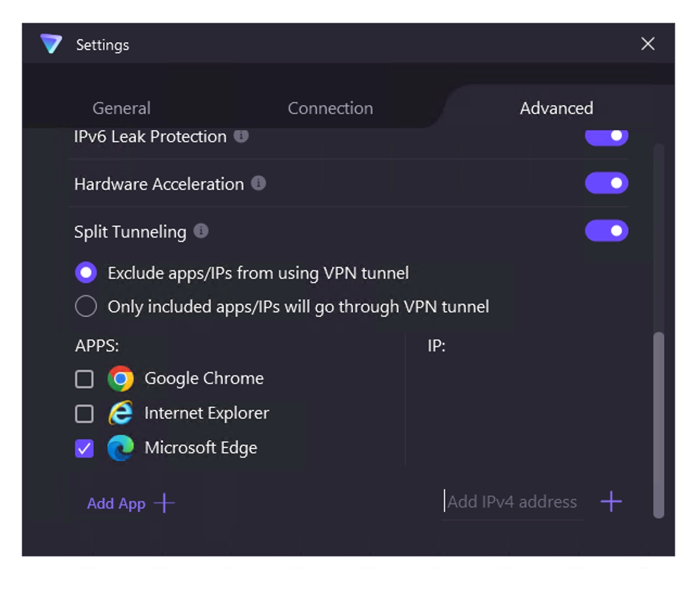This screenshot has width=700, height=589.
Task: Click the Internet Explorer app icon
Action: (120, 413)
